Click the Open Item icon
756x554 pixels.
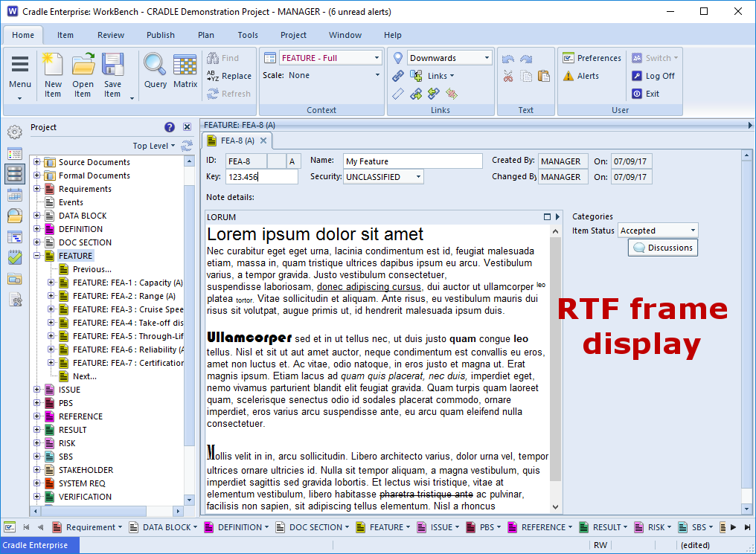pyautogui.click(x=83, y=74)
